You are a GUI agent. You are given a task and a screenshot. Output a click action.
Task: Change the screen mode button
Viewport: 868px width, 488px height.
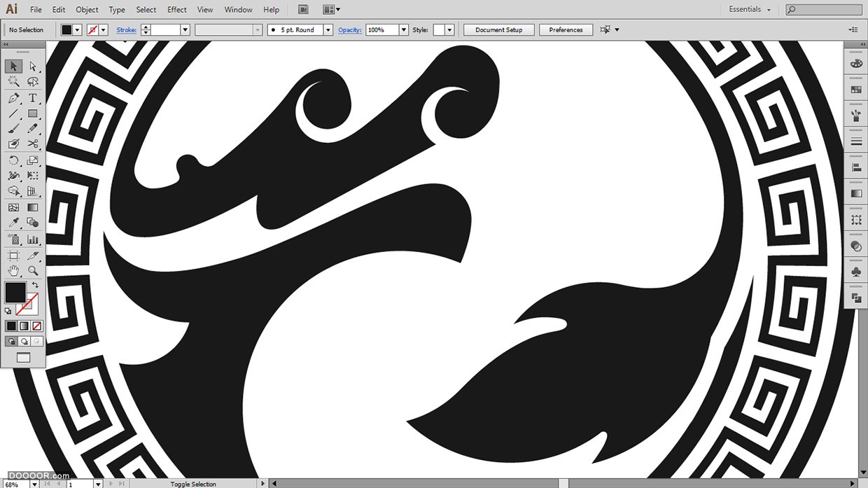24,358
